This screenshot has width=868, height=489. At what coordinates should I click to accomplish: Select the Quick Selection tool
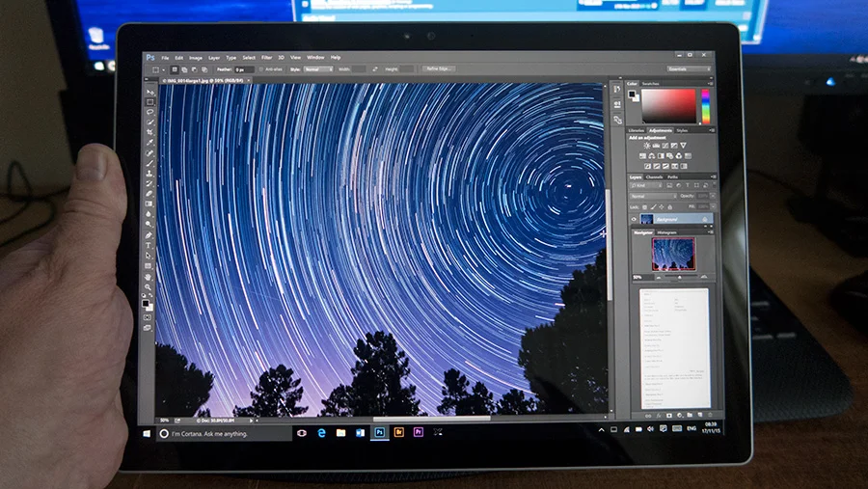point(150,122)
